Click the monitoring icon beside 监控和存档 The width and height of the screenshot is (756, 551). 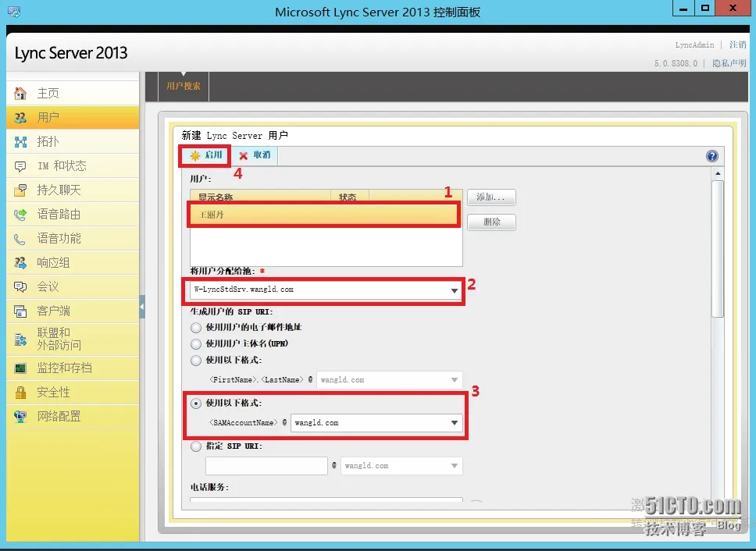coord(20,368)
